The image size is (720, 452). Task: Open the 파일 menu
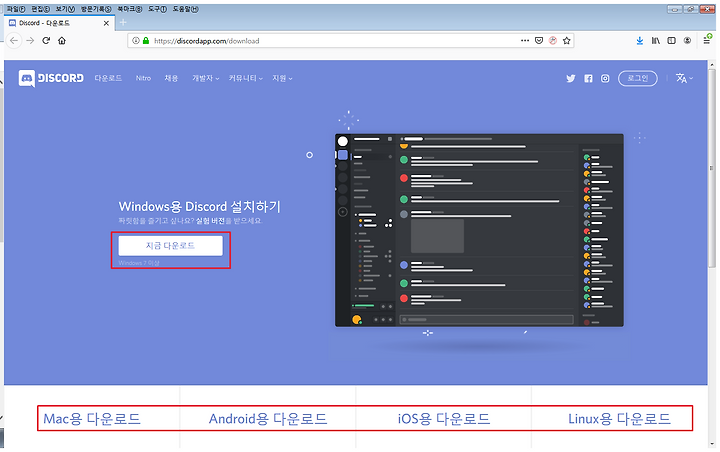point(16,9)
